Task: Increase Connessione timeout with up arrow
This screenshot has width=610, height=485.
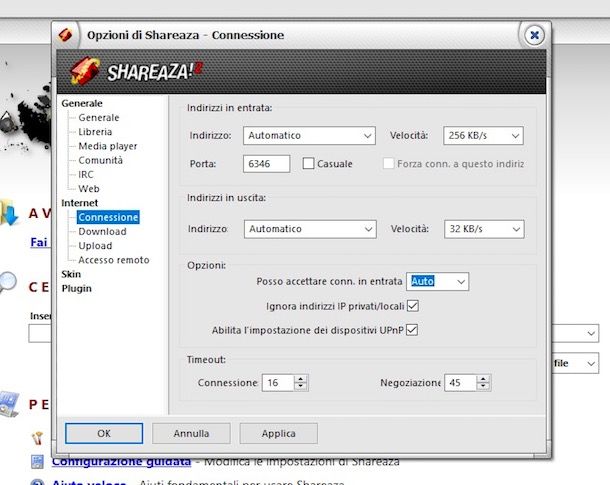Action: [x=300, y=379]
